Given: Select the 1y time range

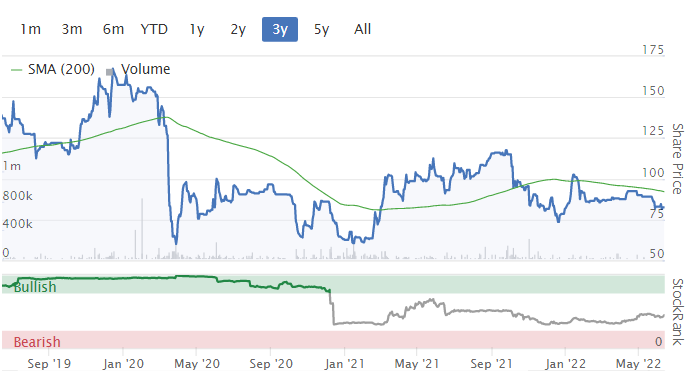Looking at the screenshot, I should coord(197,29).
